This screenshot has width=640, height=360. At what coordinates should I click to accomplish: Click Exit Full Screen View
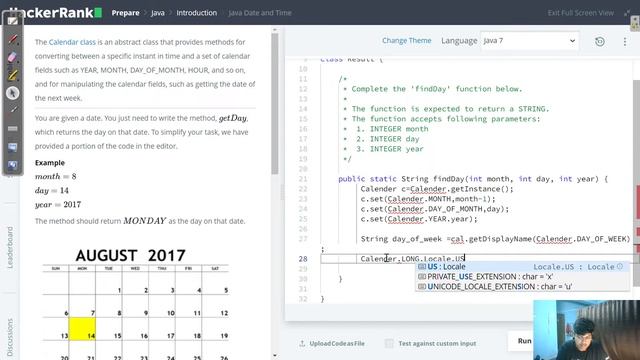(580, 13)
